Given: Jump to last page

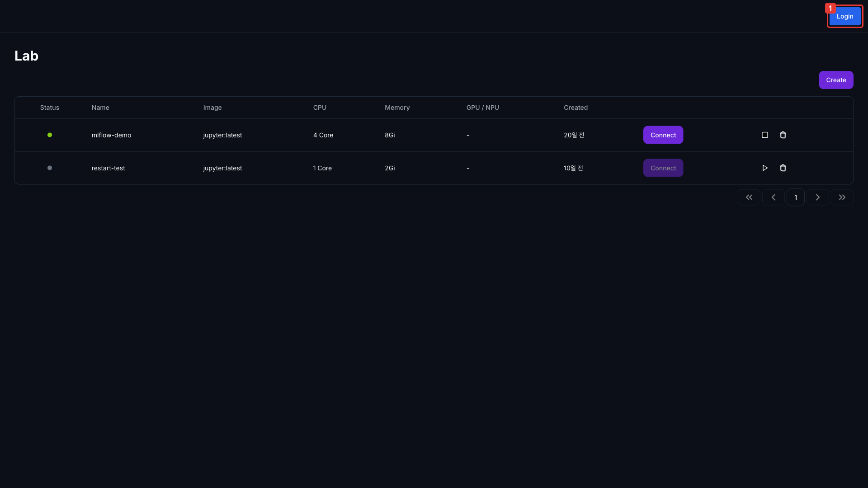Looking at the screenshot, I should click(x=842, y=197).
